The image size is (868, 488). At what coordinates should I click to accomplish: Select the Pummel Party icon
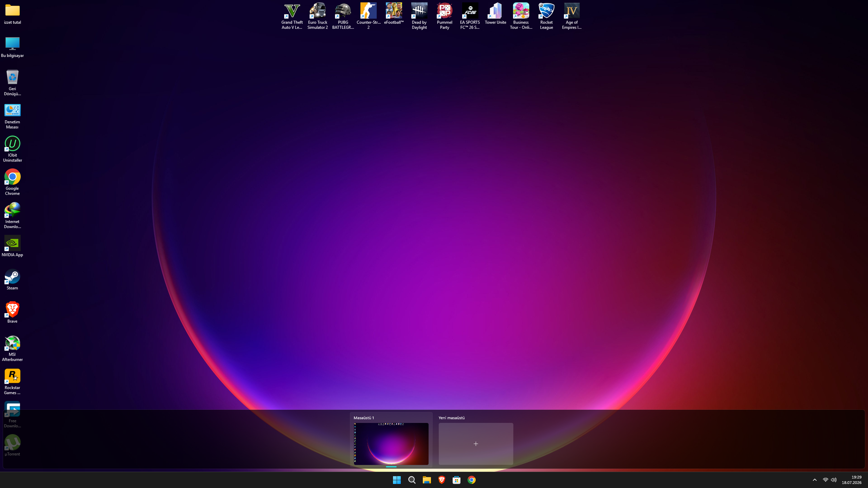point(445,16)
